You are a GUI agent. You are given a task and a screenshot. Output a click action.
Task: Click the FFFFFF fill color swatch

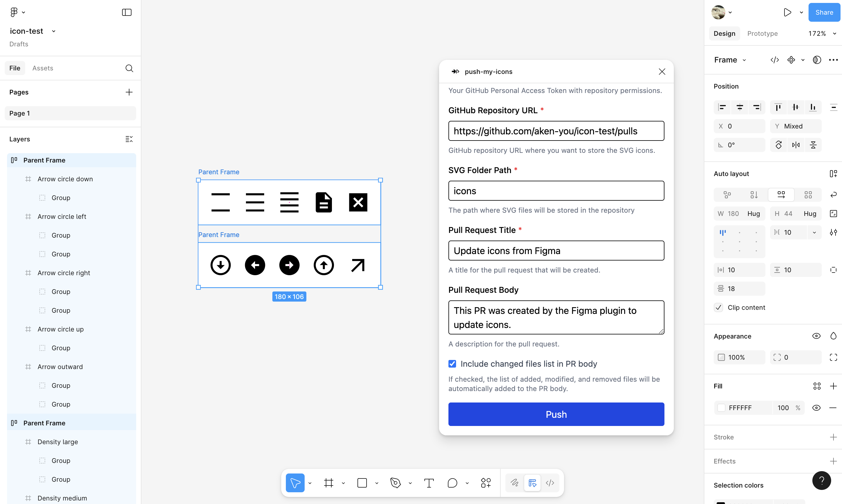point(721,407)
